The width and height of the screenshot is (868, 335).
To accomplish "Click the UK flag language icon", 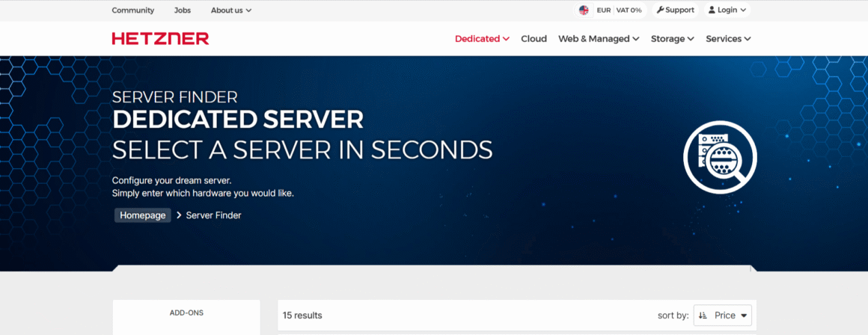I will coord(584,10).
